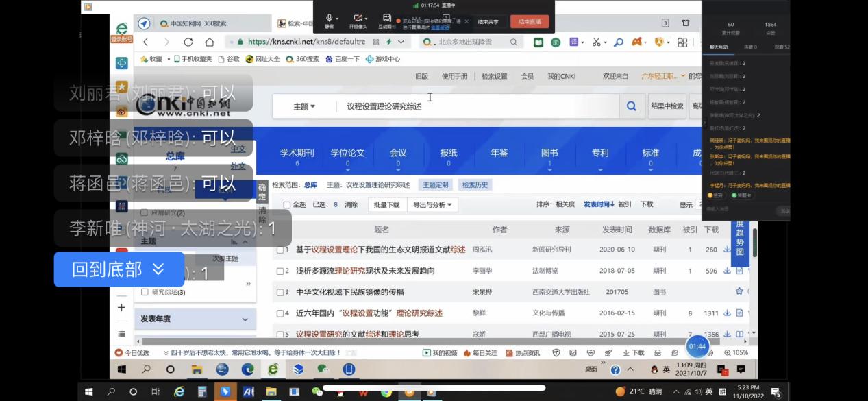868x401 pixels.
Task: Open browser extensions grid icon
Action: [x=682, y=42]
